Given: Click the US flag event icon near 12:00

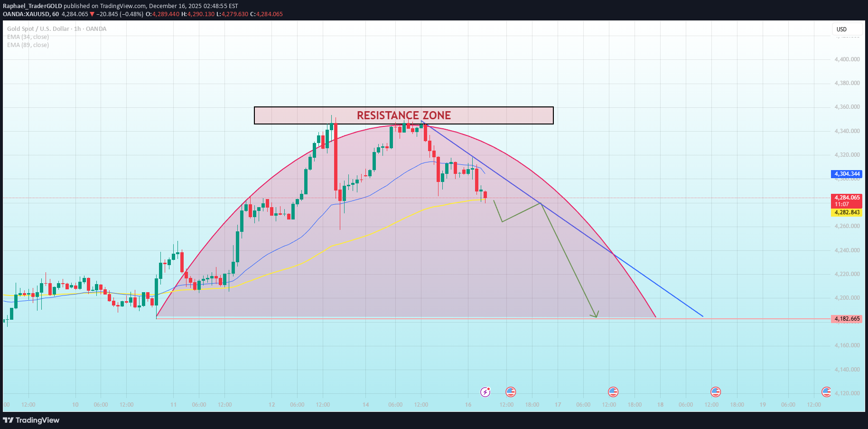Looking at the screenshot, I should tap(511, 392).
